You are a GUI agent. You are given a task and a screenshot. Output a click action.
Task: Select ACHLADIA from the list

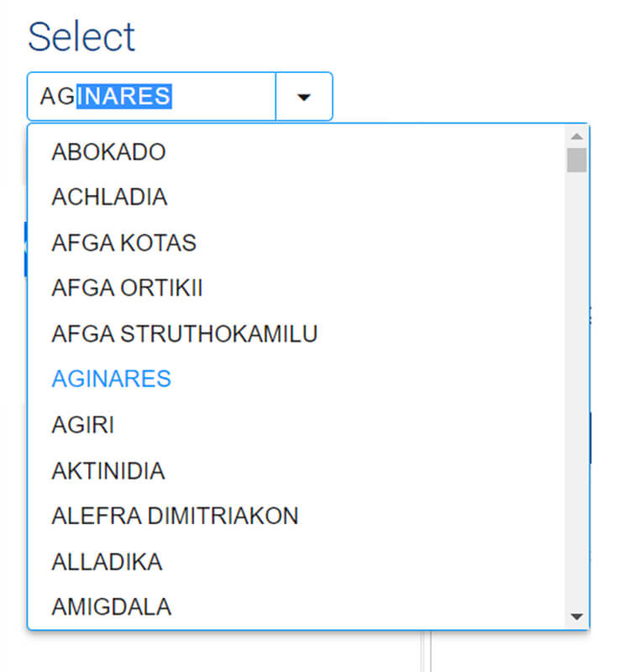[109, 197]
